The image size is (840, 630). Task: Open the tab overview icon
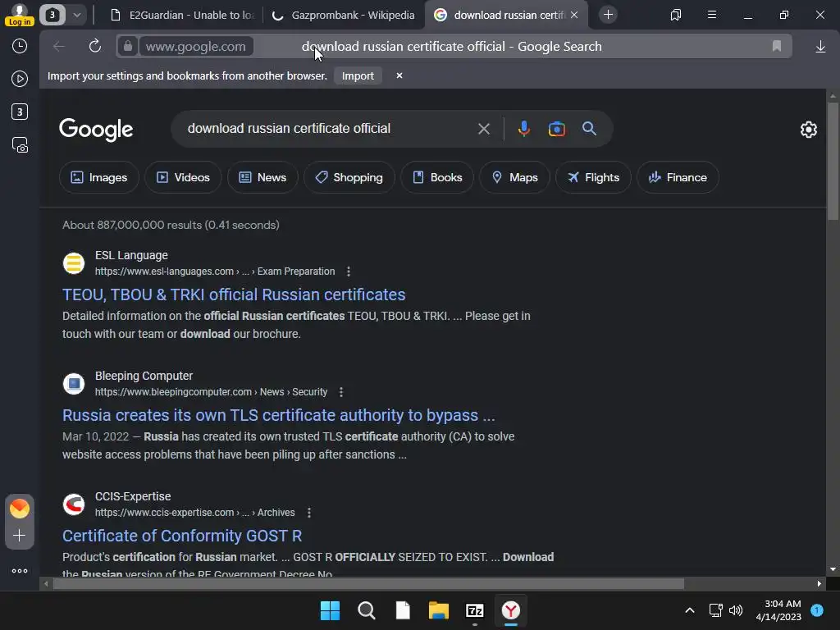(x=676, y=15)
